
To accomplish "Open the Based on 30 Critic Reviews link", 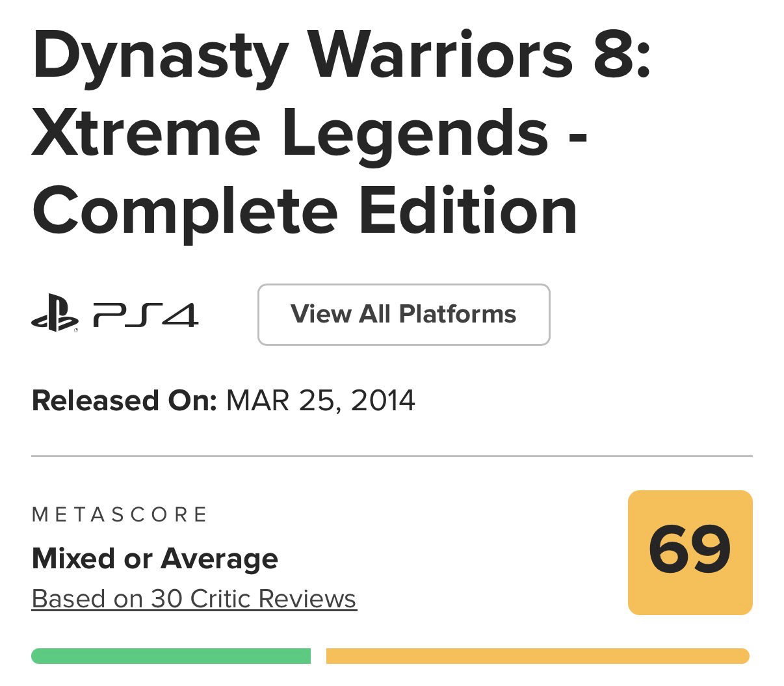I will coord(194,598).
